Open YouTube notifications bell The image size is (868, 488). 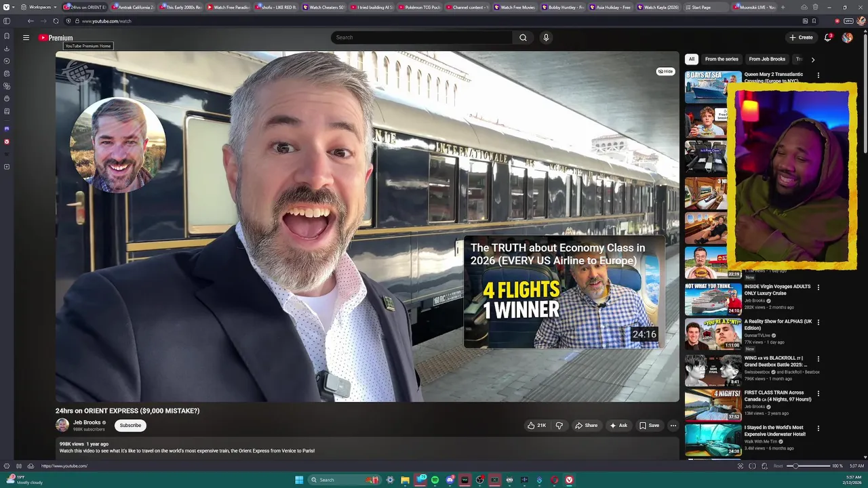[828, 37]
